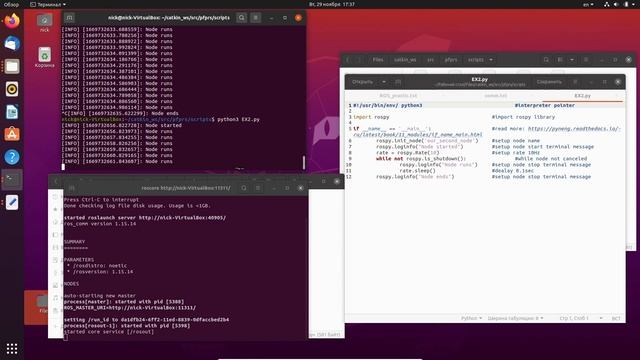Screen dimensions: 640x360
Task: Click 'auto-starting new master' line in terminal
Action: pyautogui.click(x=100, y=296)
